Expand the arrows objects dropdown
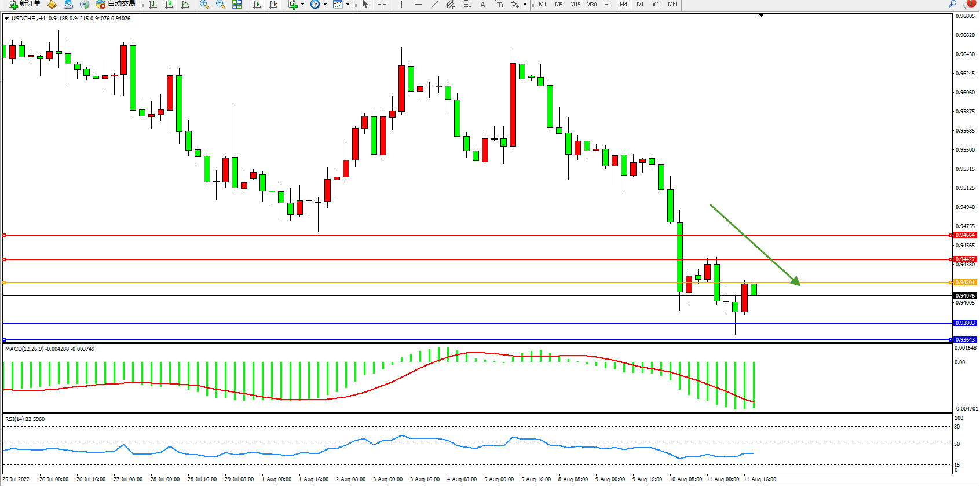 (x=525, y=4)
